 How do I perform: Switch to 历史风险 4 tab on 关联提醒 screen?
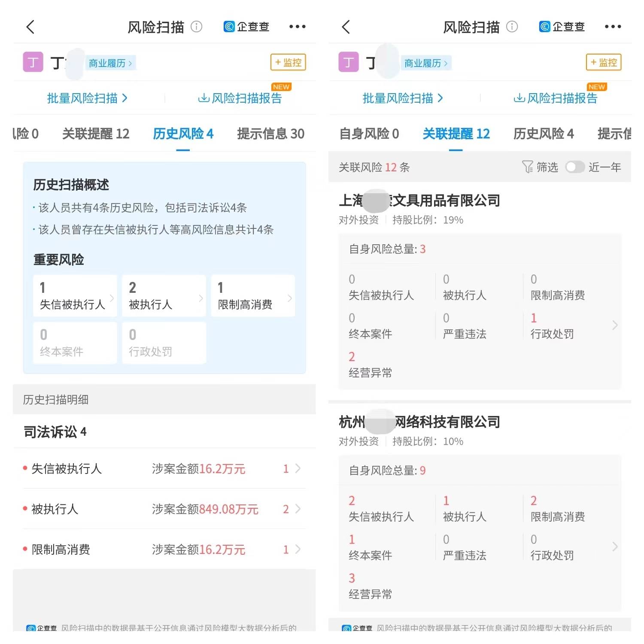point(544,134)
